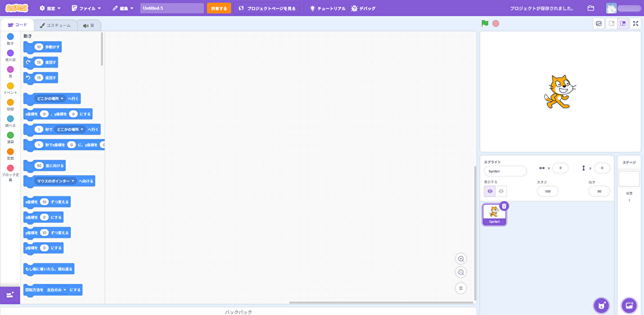The height and width of the screenshot is (315, 644).
Task: Click the sprite name field Sprite1
Action: pyautogui.click(x=505, y=171)
